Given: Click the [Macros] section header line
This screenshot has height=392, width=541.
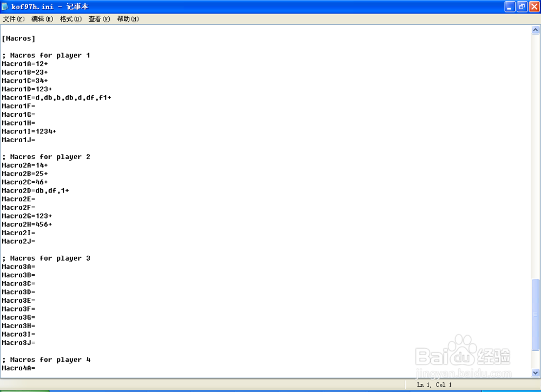Looking at the screenshot, I should pos(18,38).
